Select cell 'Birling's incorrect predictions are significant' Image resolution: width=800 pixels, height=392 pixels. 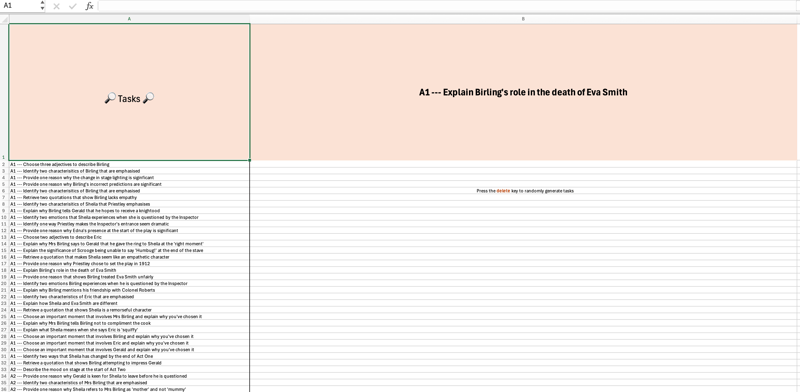click(129, 184)
